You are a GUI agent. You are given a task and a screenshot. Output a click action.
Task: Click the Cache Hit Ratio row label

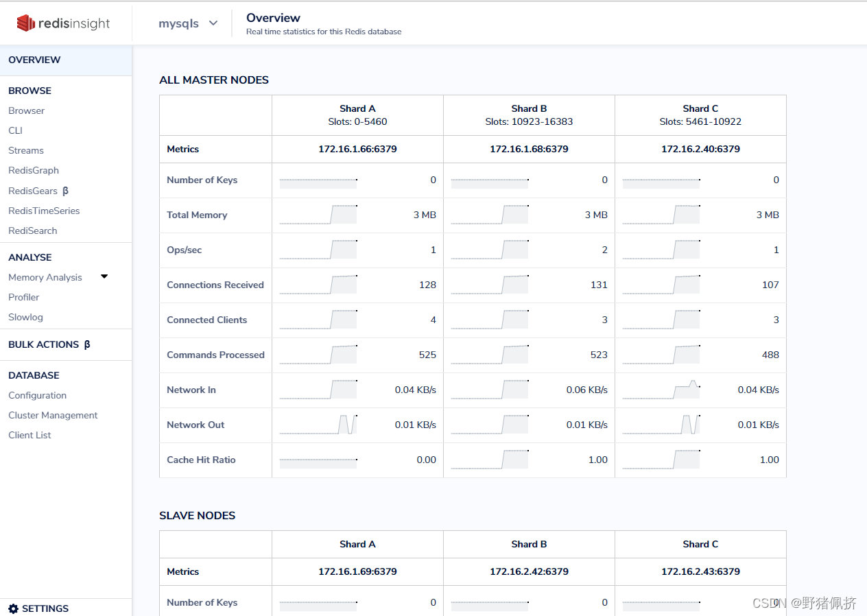(x=201, y=460)
